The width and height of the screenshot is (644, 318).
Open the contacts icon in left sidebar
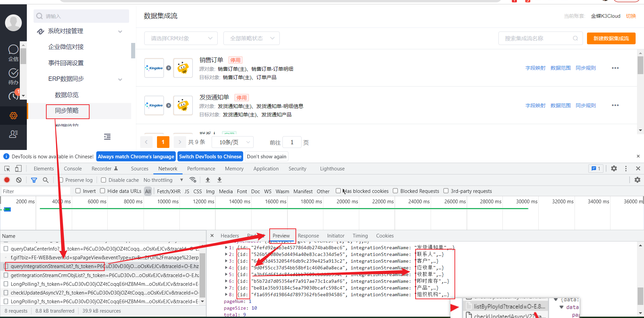click(x=13, y=134)
